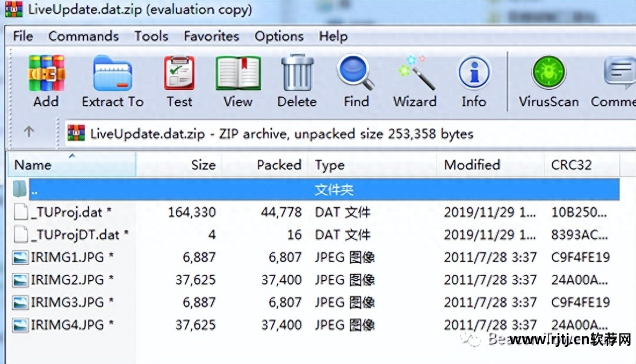The image size is (636, 364).
Task: Sort by Name column header
Action: point(72,165)
